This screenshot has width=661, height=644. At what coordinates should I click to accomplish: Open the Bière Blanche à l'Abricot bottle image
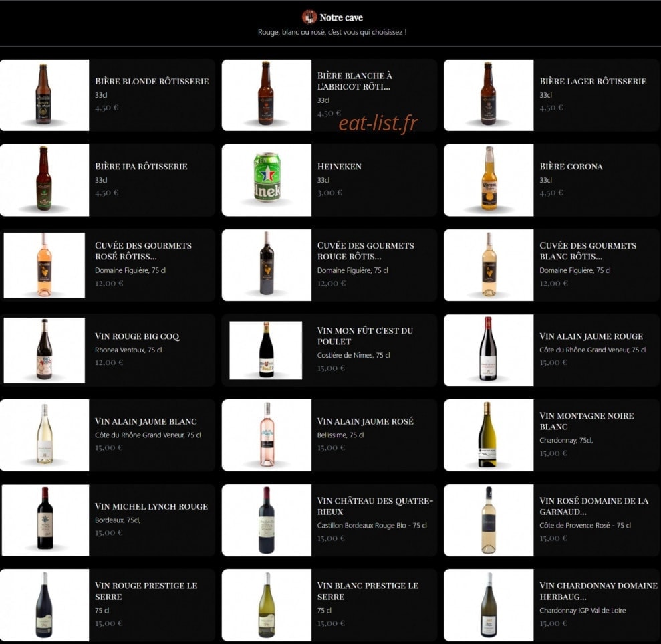tap(267, 95)
